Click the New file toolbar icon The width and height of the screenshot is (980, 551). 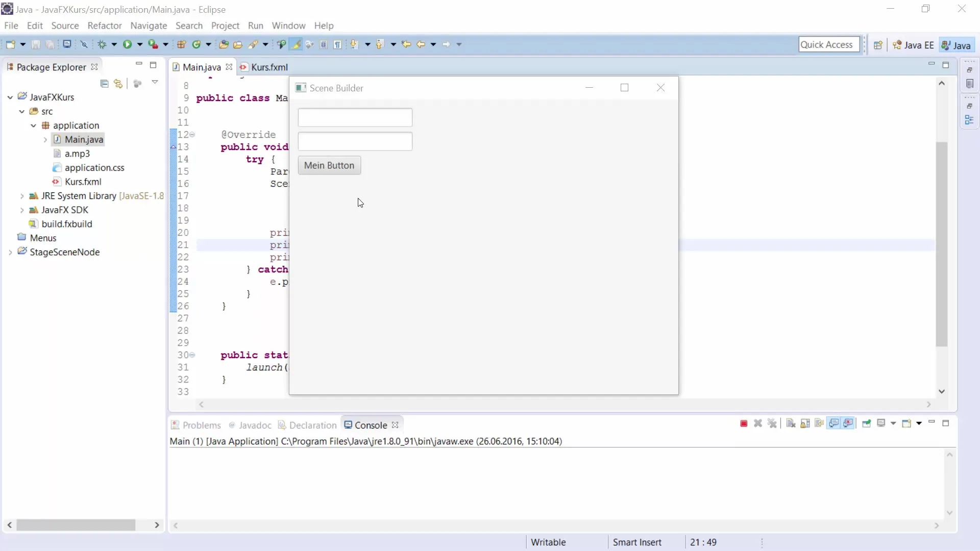10,44
